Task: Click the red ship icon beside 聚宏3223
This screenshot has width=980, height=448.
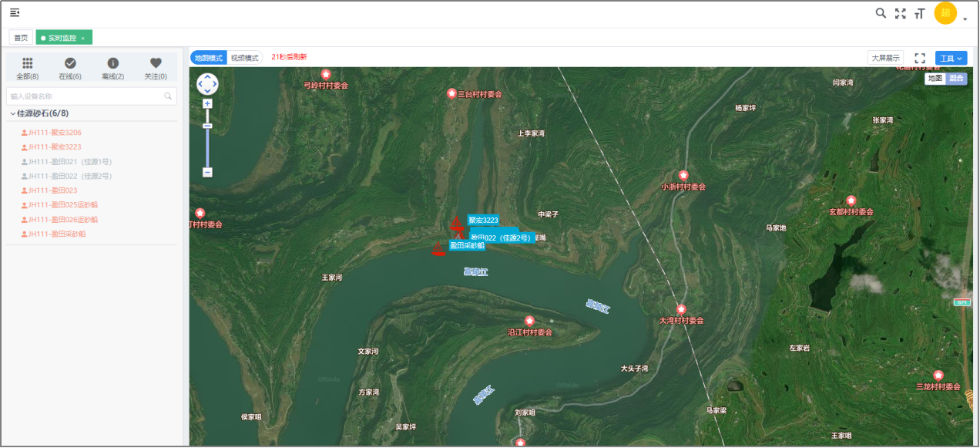Action: (457, 224)
